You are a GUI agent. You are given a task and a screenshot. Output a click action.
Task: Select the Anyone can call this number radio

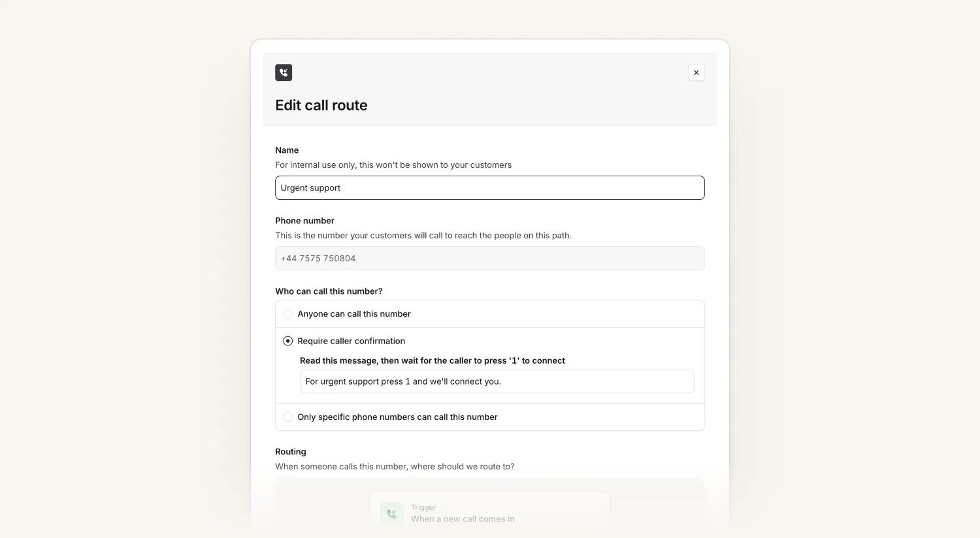[x=287, y=314]
